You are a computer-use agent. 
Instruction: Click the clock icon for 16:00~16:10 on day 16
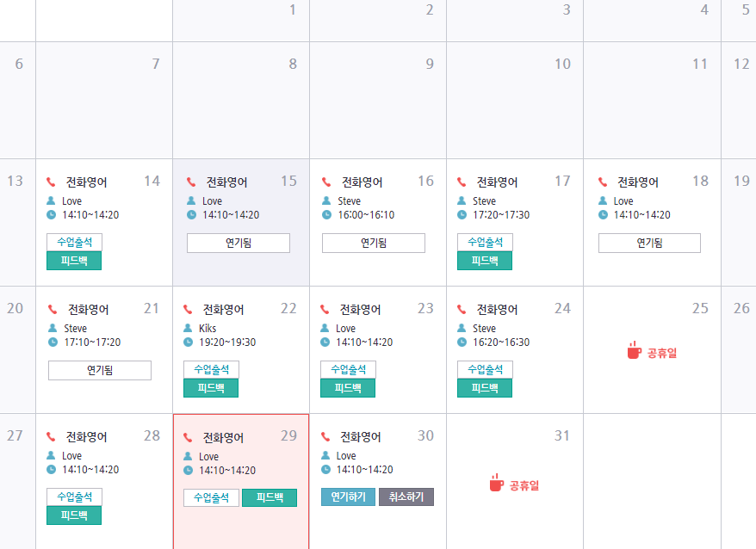pos(326,215)
